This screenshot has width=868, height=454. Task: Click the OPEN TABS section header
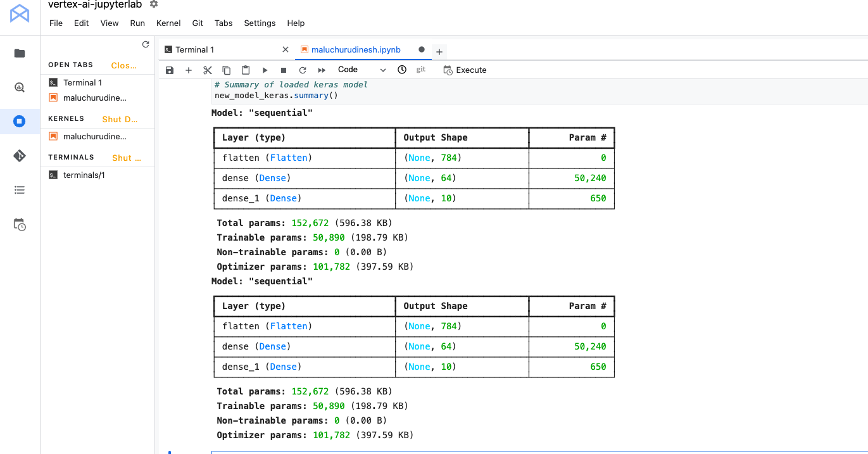tap(70, 65)
